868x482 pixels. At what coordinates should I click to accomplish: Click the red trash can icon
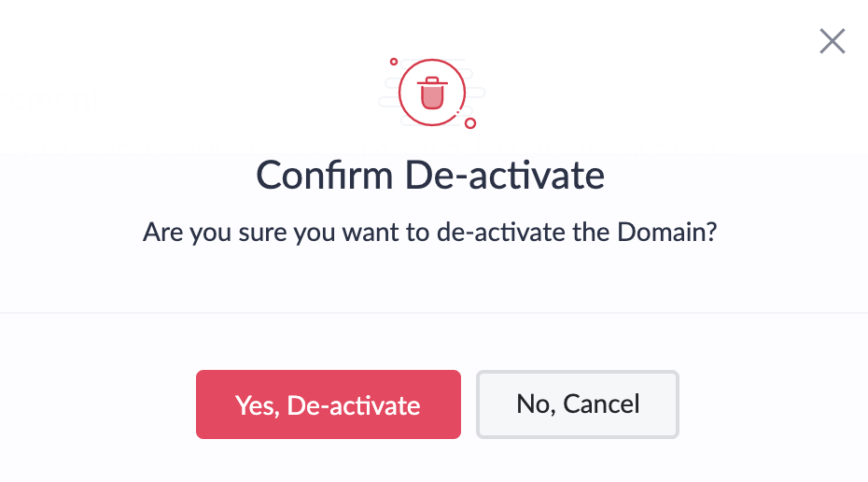click(432, 93)
